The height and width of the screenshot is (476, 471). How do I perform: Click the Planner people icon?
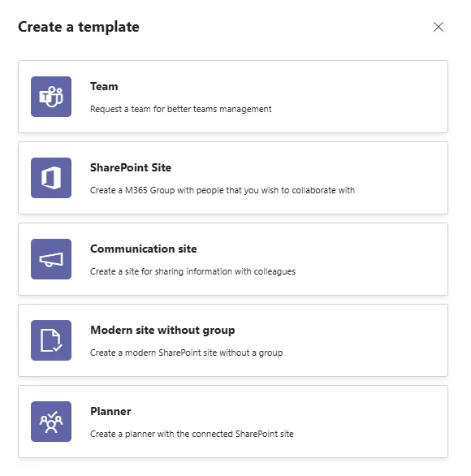(x=51, y=422)
